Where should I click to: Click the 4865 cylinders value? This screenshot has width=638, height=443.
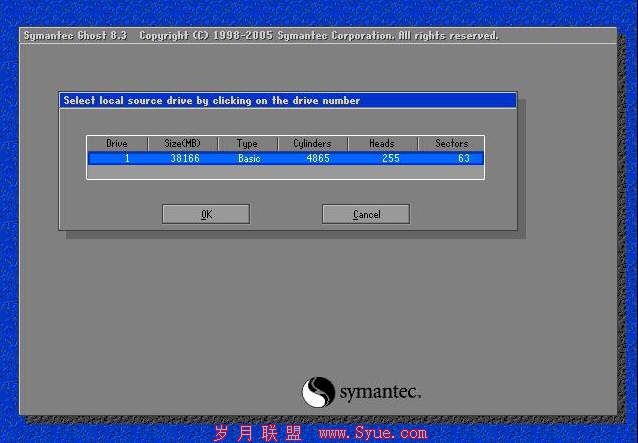(318, 158)
